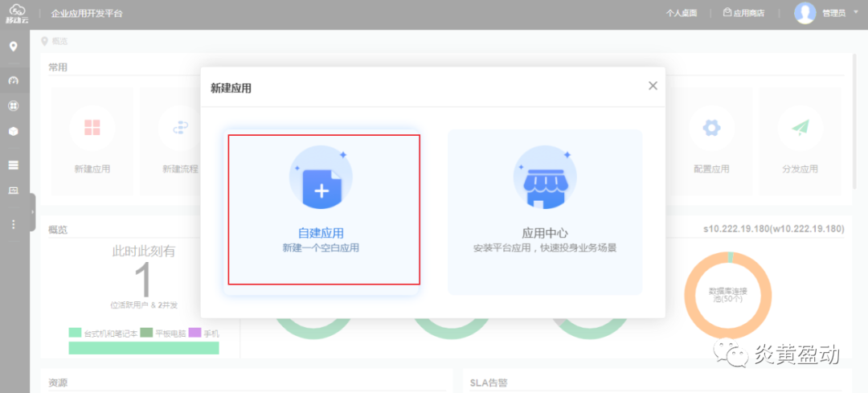Image resolution: width=868 pixels, height=393 pixels.
Task: Select the cube icon in left sidebar
Action: [x=13, y=131]
